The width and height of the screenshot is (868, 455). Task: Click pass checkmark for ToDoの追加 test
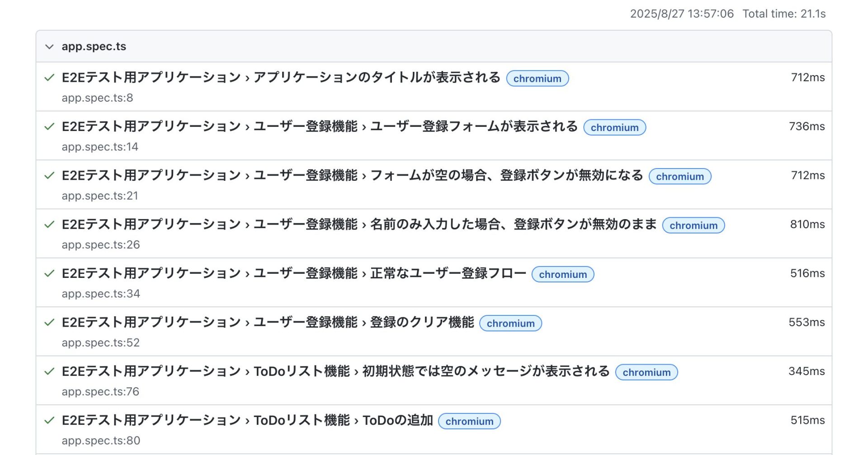(x=49, y=420)
